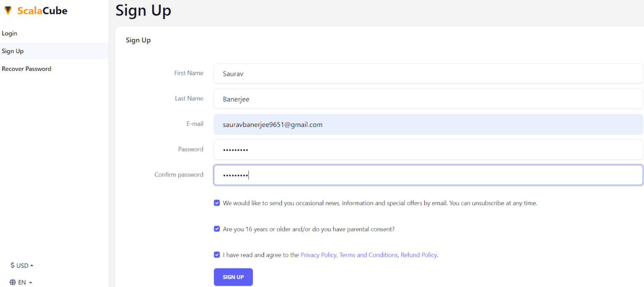Focus the E-mail field containing the Gmail address
This screenshot has height=287, width=644.
pos(428,124)
